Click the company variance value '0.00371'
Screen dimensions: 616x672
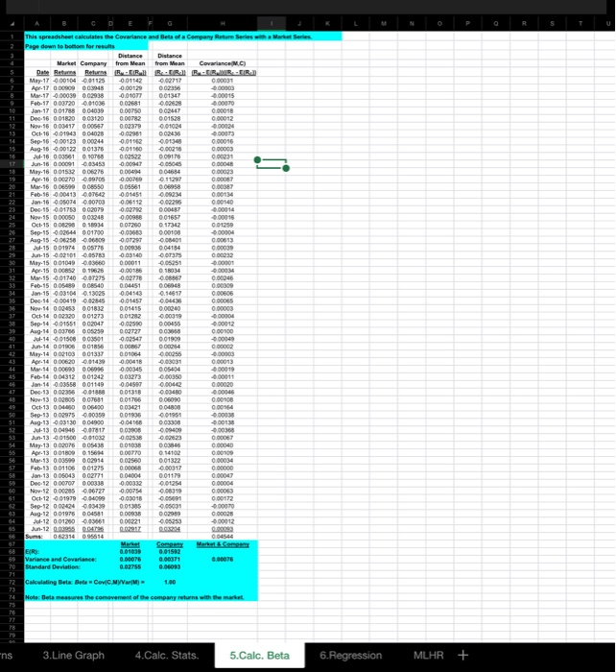170,560
